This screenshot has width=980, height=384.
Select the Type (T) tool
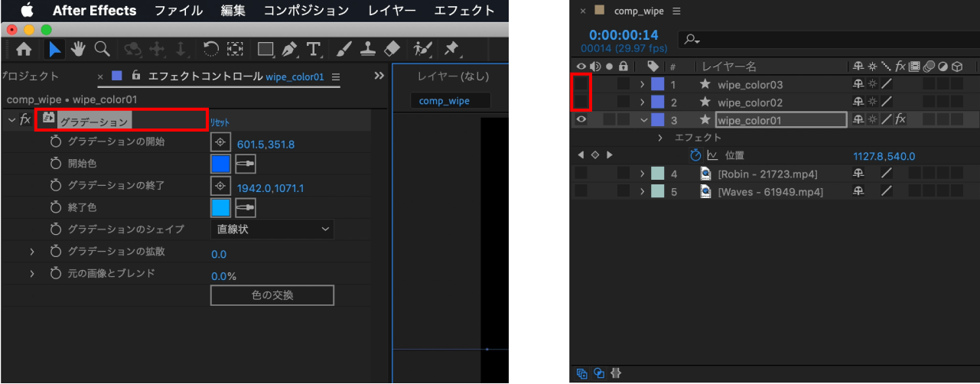pyautogui.click(x=313, y=50)
